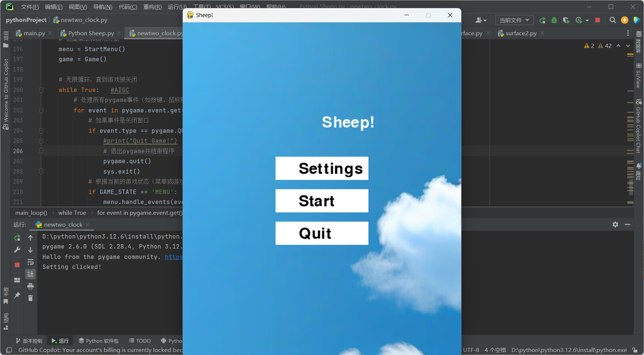Screen dimensions: 644x355
Task: Close the main.py tab
Action: tap(50, 33)
